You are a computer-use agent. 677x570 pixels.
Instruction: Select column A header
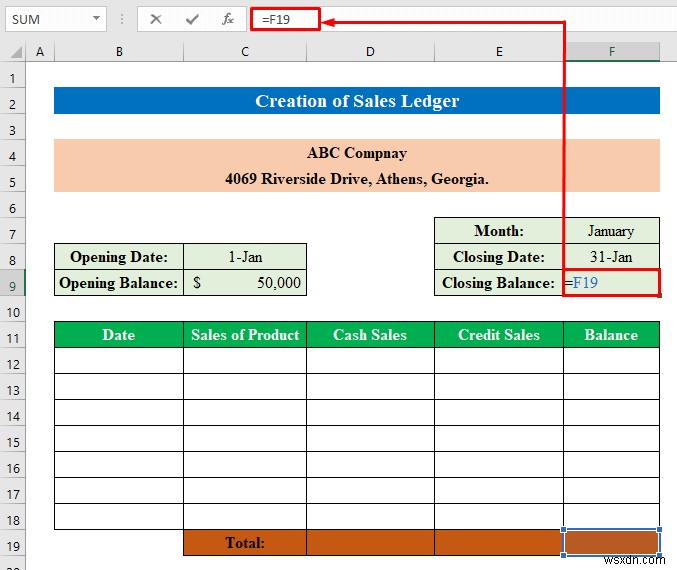click(x=40, y=52)
